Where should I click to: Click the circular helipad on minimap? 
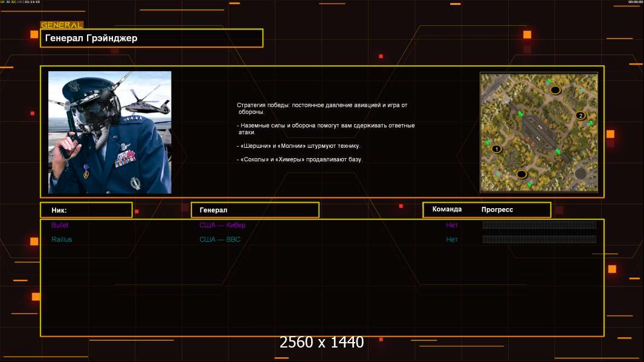pos(581,173)
